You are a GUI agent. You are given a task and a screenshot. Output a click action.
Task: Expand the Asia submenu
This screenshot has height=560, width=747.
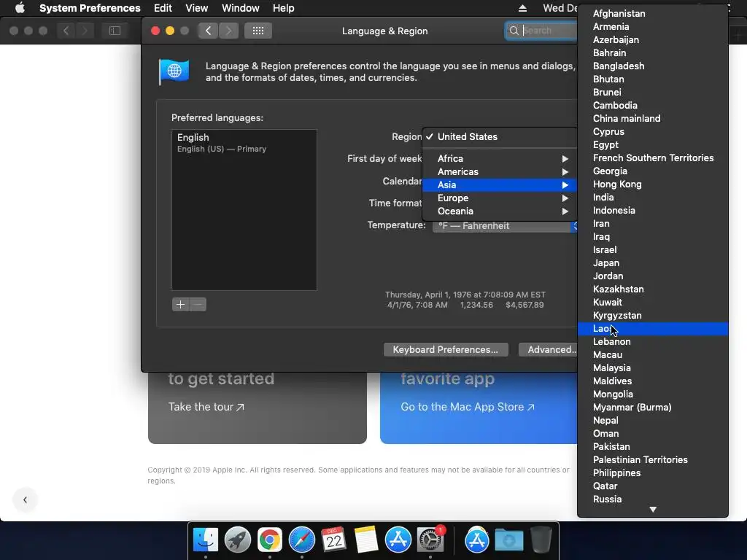(x=500, y=184)
